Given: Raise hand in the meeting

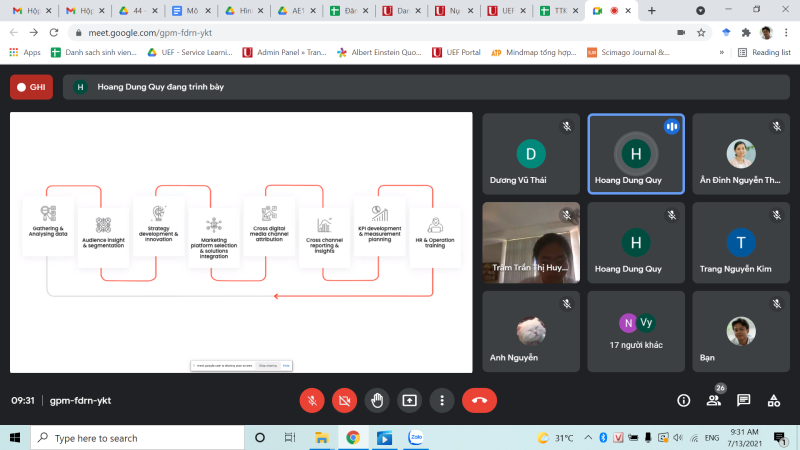Looking at the screenshot, I should click(x=376, y=400).
